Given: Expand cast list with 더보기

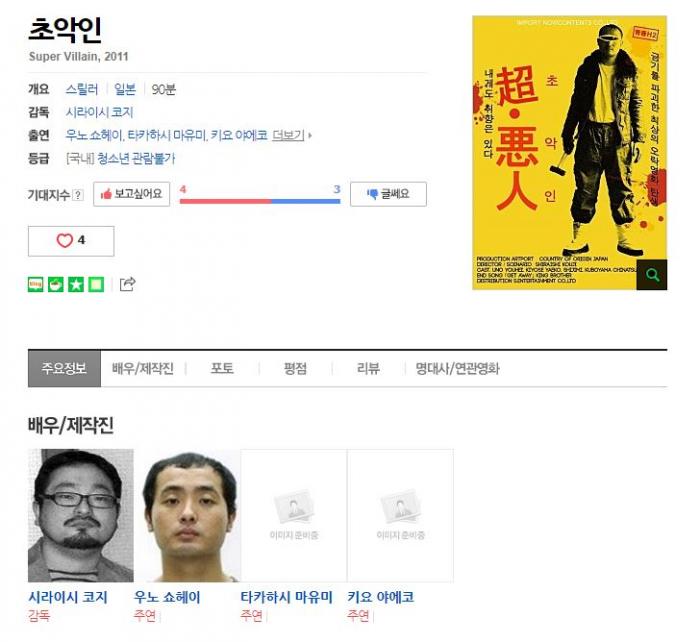Looking at the screenshot, I should (x=289, y=135).
